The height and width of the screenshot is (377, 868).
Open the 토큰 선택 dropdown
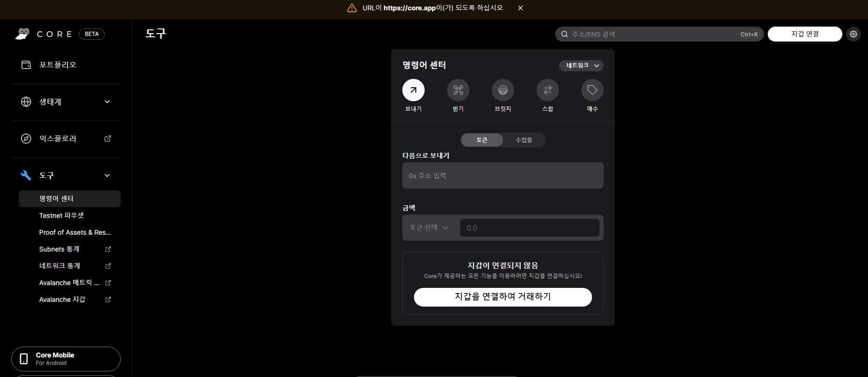(429, 228)
